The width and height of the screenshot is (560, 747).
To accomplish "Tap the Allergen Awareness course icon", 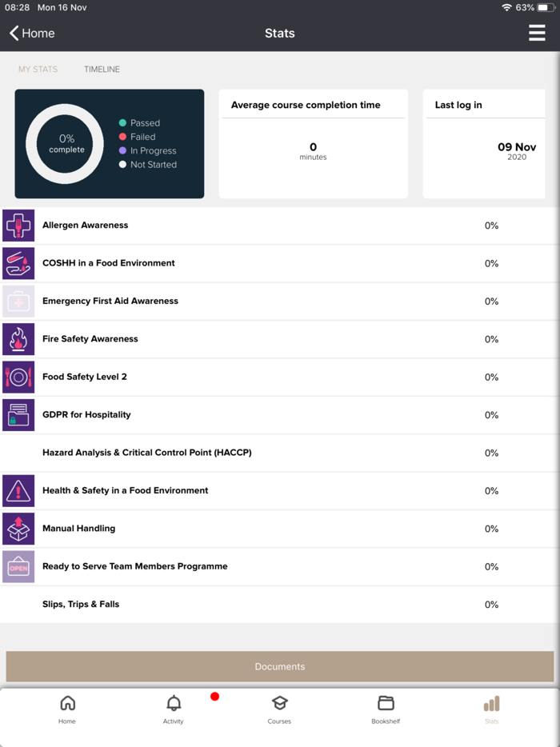I will pos(18,226).
